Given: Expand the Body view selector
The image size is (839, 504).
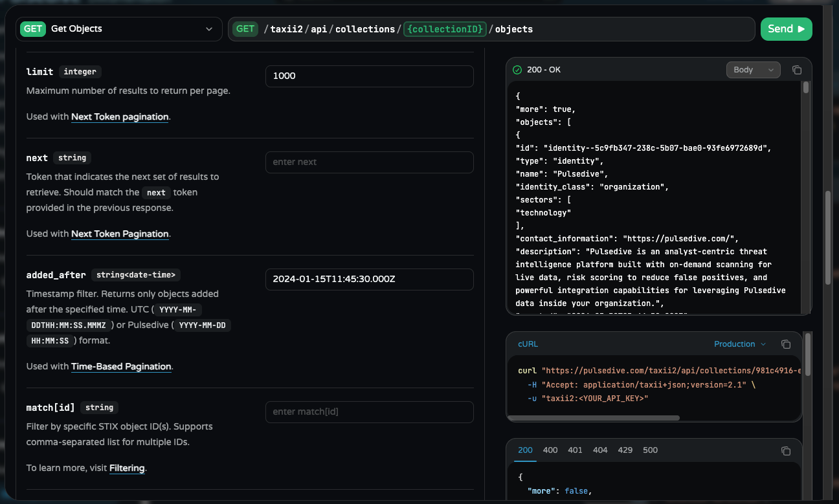Looking at the screenshot, I should tap(753, 70).
